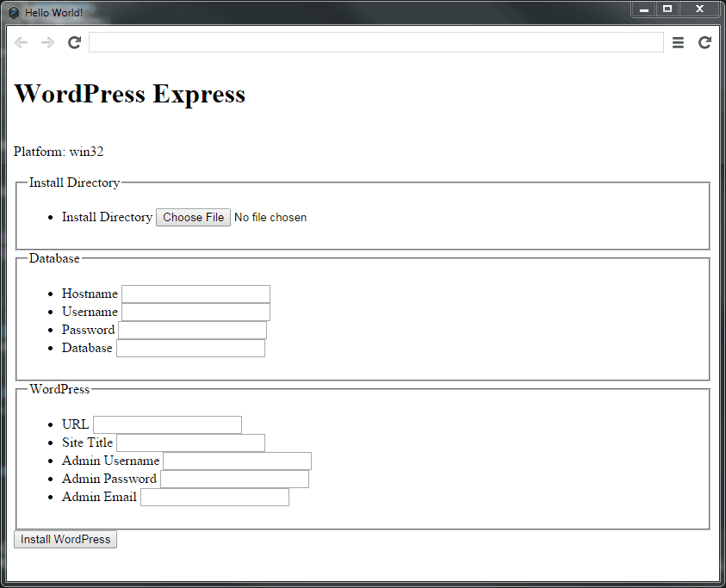726x588 pixels.
Task: Click the Admin Email label text
Action: 100,497
